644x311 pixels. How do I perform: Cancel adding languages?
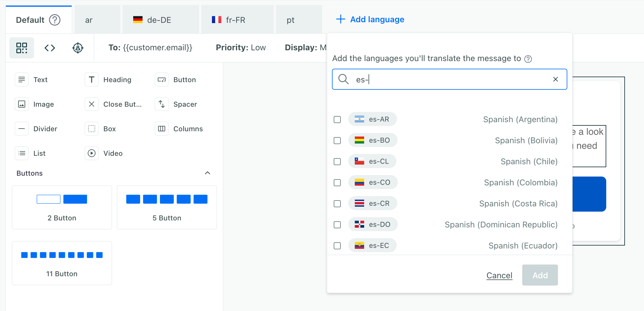[499, 275]
